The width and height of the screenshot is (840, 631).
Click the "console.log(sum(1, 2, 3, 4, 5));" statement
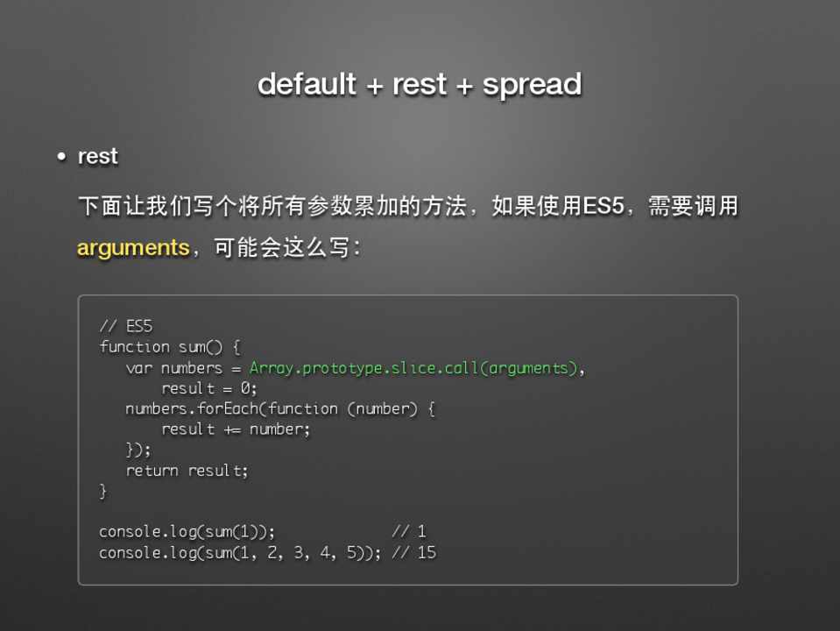(239, 553)
